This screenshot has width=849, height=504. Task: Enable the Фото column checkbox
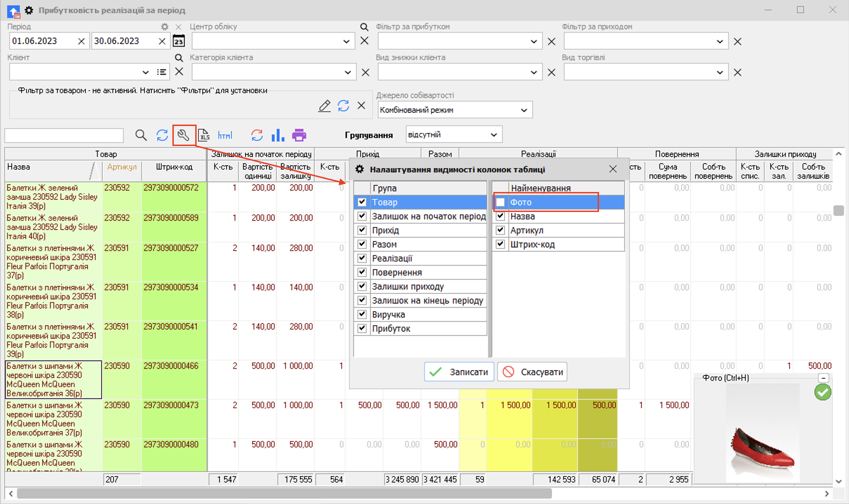point(500,202)
